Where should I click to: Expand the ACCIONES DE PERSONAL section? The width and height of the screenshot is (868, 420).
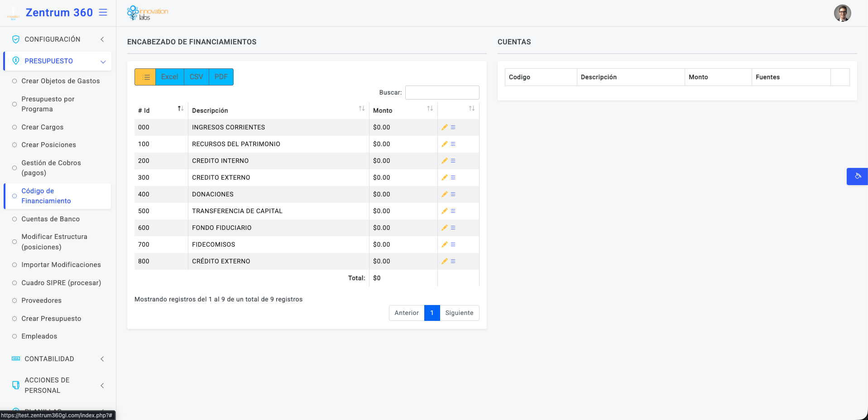pos(58,385)
